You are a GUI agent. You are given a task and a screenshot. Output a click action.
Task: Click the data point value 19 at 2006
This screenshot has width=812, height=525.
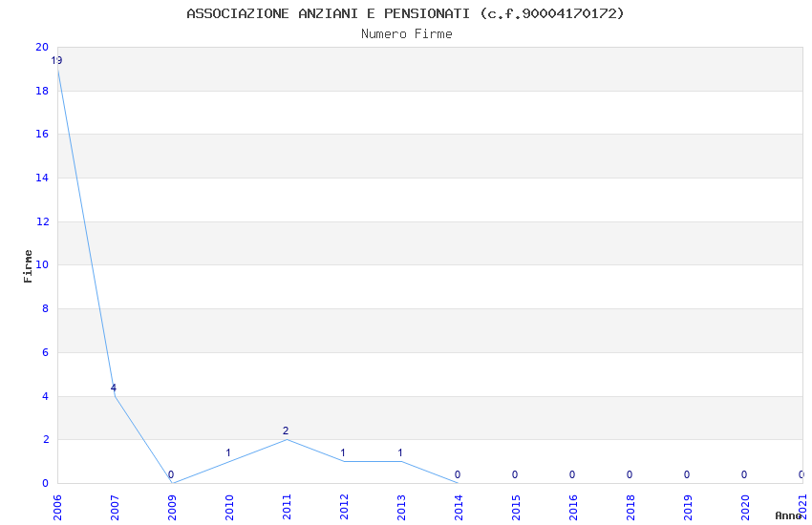coord(56,60)
